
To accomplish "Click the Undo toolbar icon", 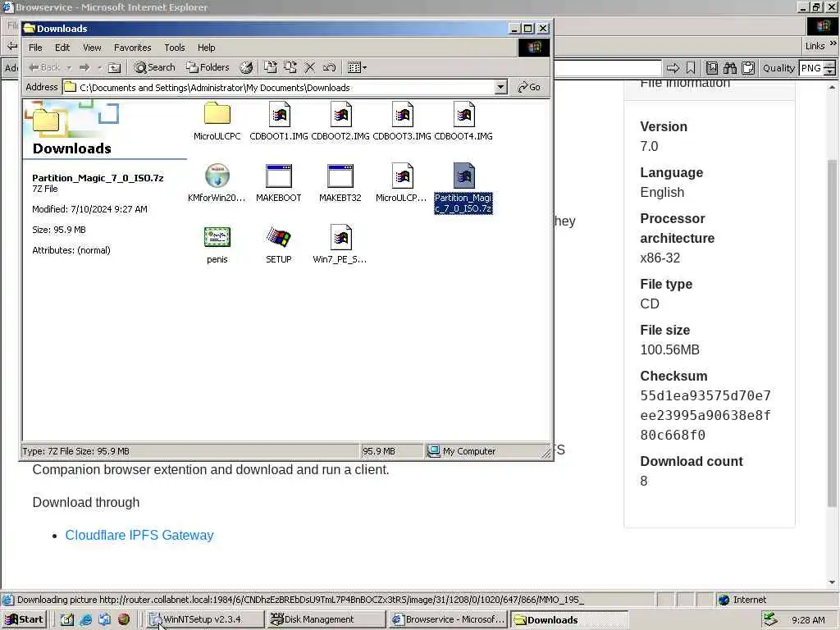I will coord(329,67).
